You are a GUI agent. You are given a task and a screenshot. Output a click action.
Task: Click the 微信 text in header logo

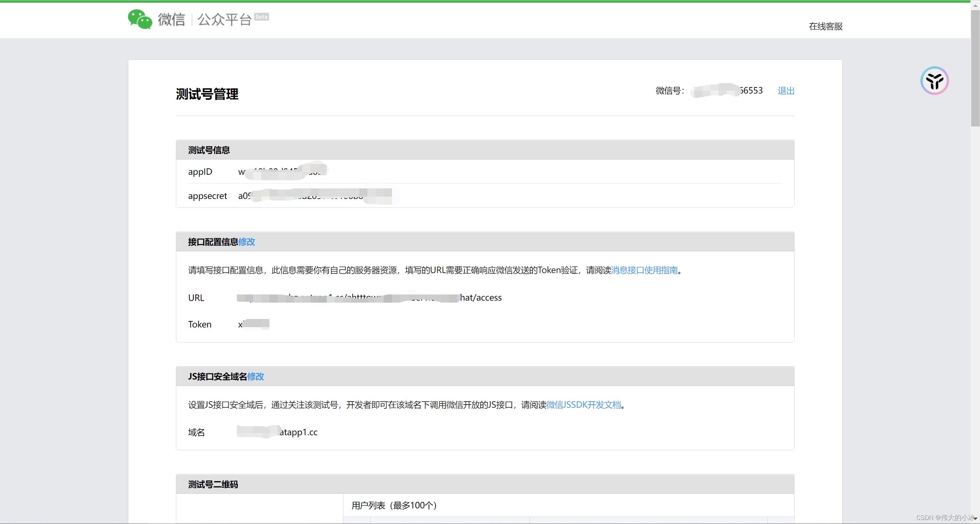[171, 19]
